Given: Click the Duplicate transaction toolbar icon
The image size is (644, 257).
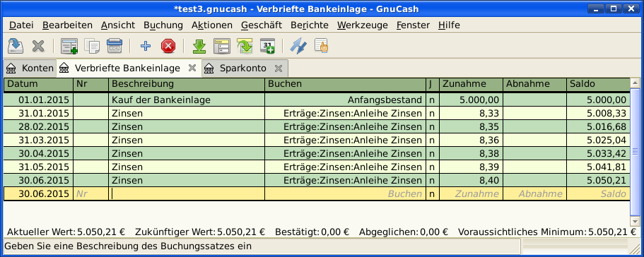Looking at the screenshot, I should (92, 46).
